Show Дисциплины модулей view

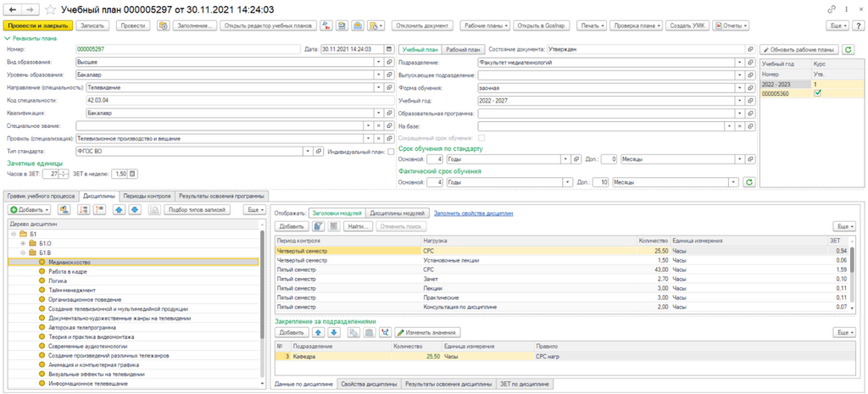(398, 213)
